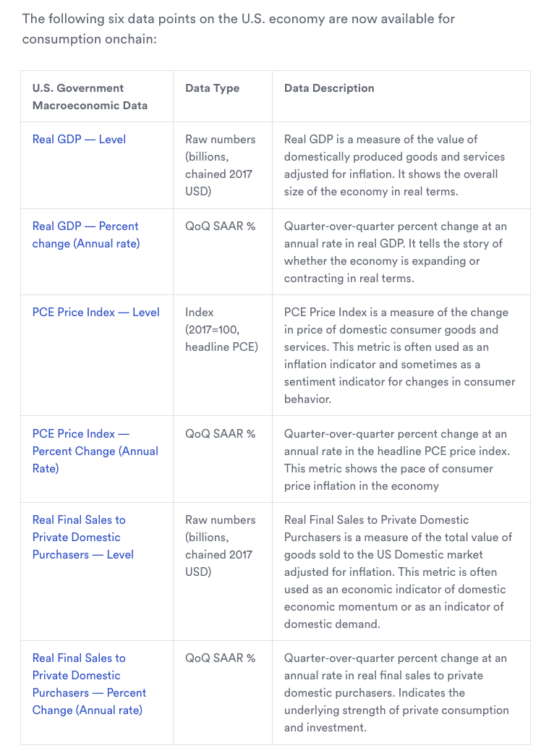The image size is (541, 756).
Task: Click the PCE Price Index Level description text
Action: pos(399,355)
